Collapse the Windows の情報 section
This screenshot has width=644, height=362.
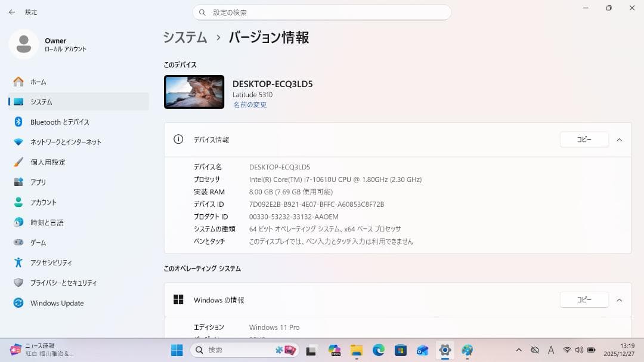coord(619,299)
